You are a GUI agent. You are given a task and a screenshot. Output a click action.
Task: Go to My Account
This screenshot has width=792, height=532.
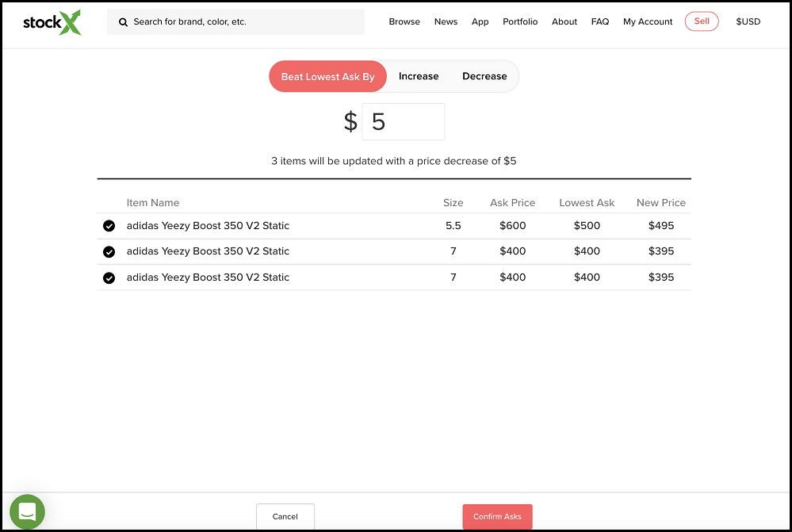[x=648, y=21]
